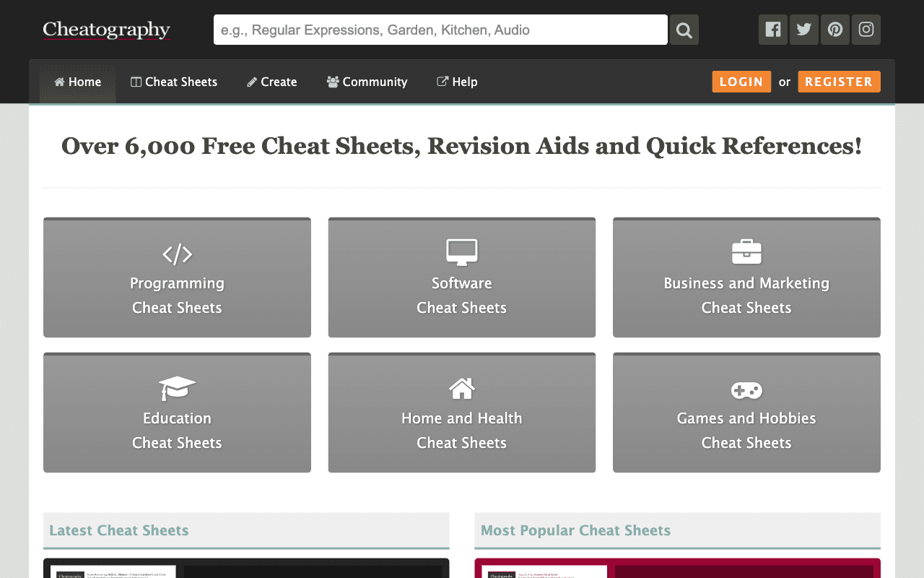Open Software Cheat Sheets category
Viewport: 924px width, 578px height.
pos(462,277)
